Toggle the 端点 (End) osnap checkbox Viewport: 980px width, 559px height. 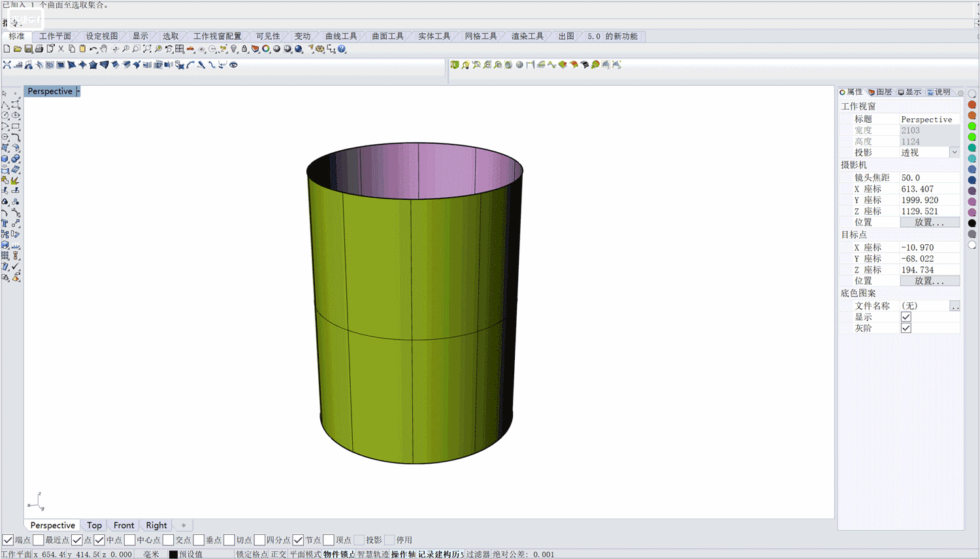[x=8, y=540]
